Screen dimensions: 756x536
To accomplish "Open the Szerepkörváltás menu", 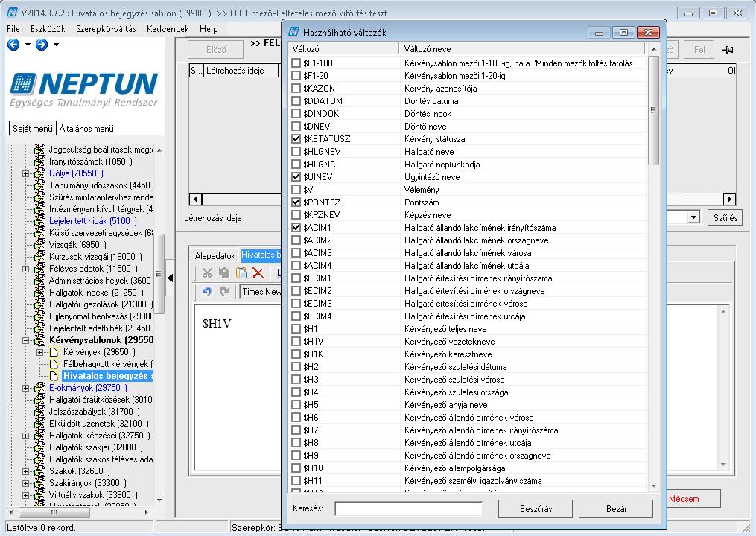I will click(106, 29).
